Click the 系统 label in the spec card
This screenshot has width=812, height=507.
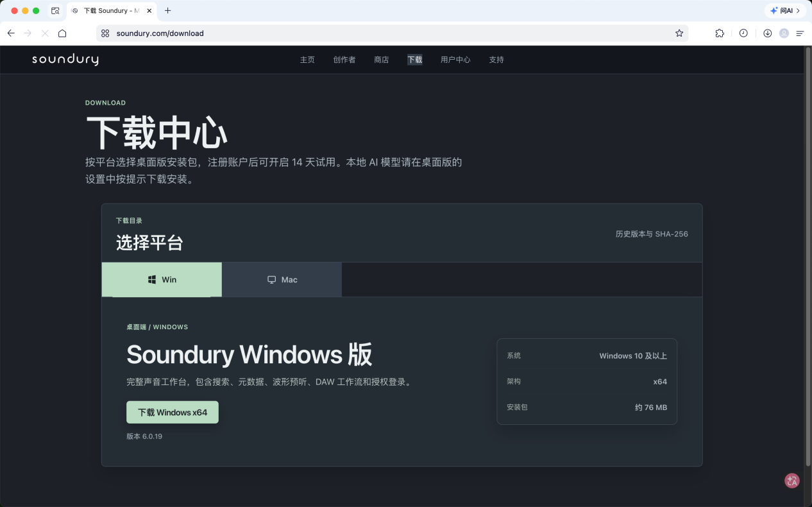[514, 356]
